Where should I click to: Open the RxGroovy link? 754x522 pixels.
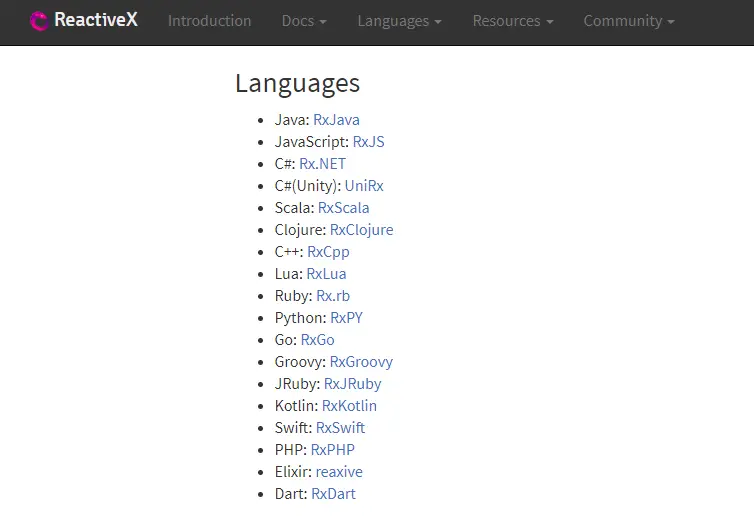[x=361, y=362]
